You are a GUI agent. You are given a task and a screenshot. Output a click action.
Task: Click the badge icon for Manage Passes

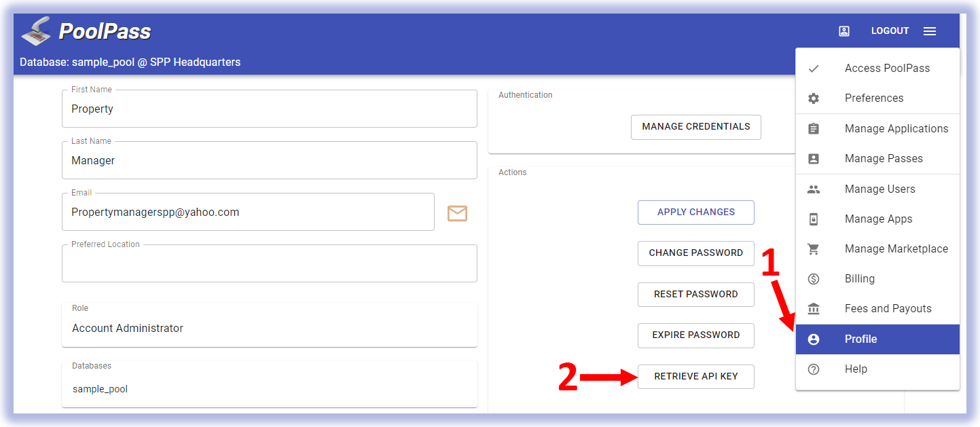coord(814,159)
